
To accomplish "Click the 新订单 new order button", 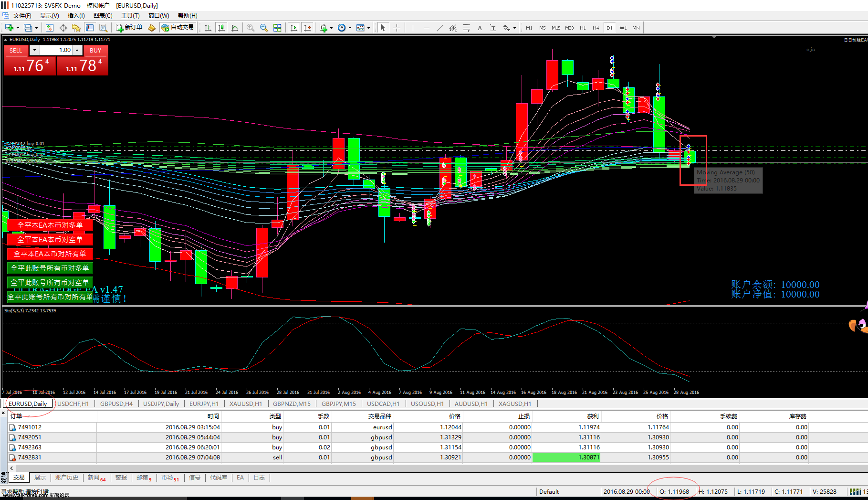I will click(129, 28).
